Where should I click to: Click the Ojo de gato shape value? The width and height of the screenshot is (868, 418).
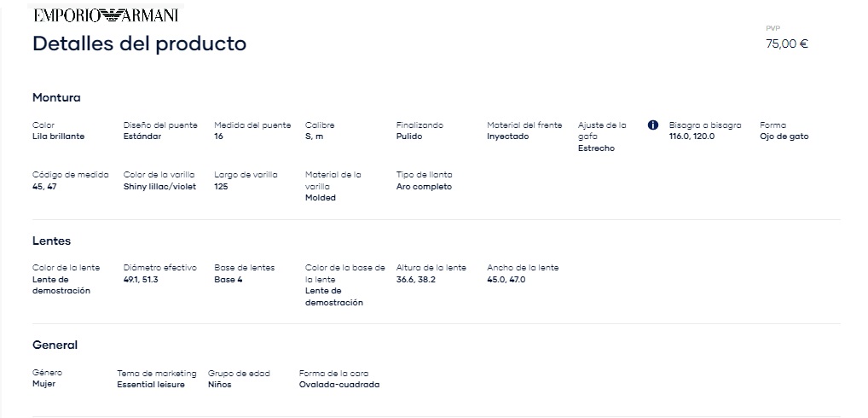coord(784,136)
